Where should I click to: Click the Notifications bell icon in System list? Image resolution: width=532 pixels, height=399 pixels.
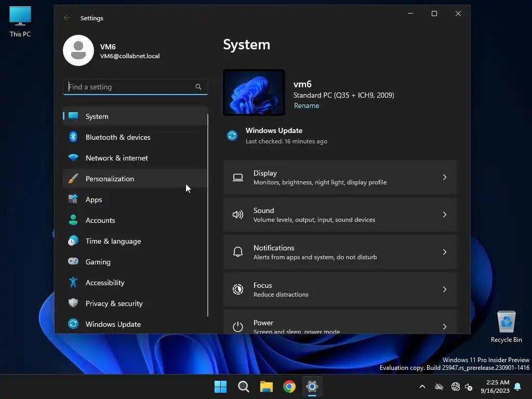pyautogui.click(x=238, y=252)
